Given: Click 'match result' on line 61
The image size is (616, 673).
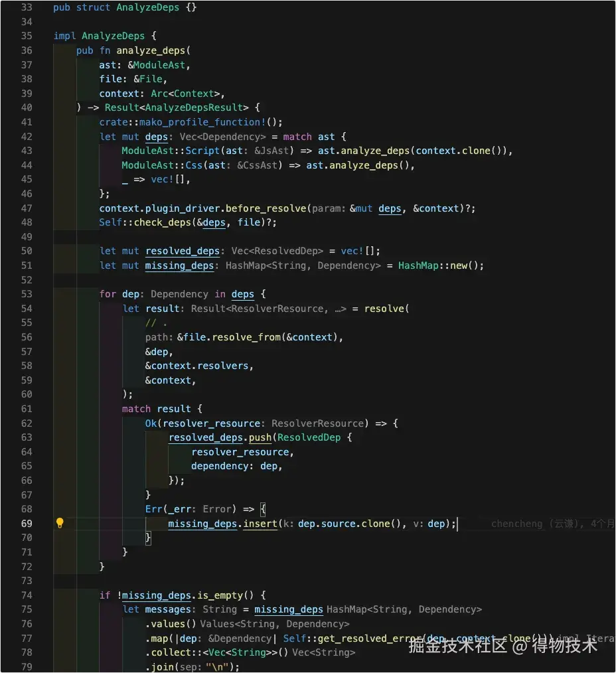Looking at the screenshot, I should (x=156, y=409).
